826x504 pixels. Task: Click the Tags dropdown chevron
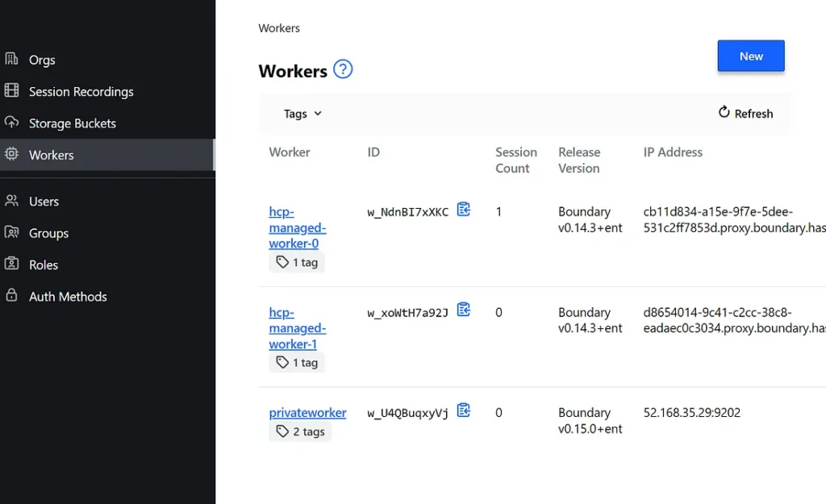(318, 114)
